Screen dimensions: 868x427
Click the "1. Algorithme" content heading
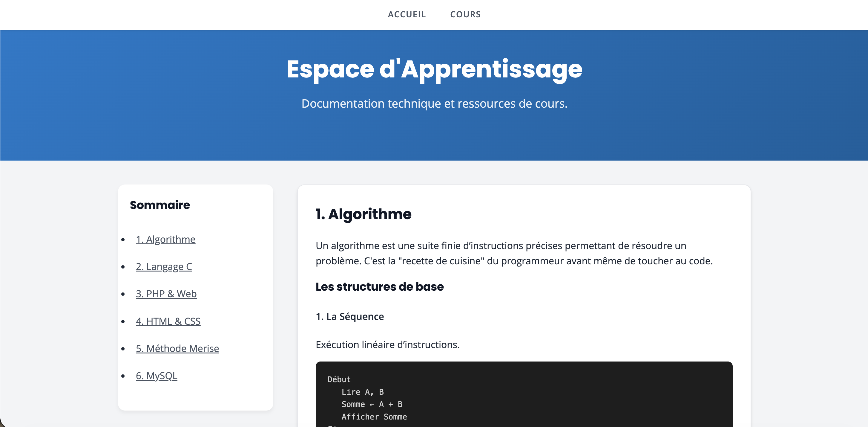(364, 214)
